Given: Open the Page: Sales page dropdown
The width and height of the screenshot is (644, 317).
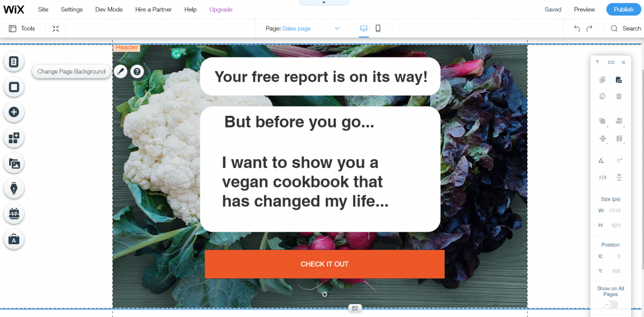Looking at the screenshot, I should click(x=302, y=28).
